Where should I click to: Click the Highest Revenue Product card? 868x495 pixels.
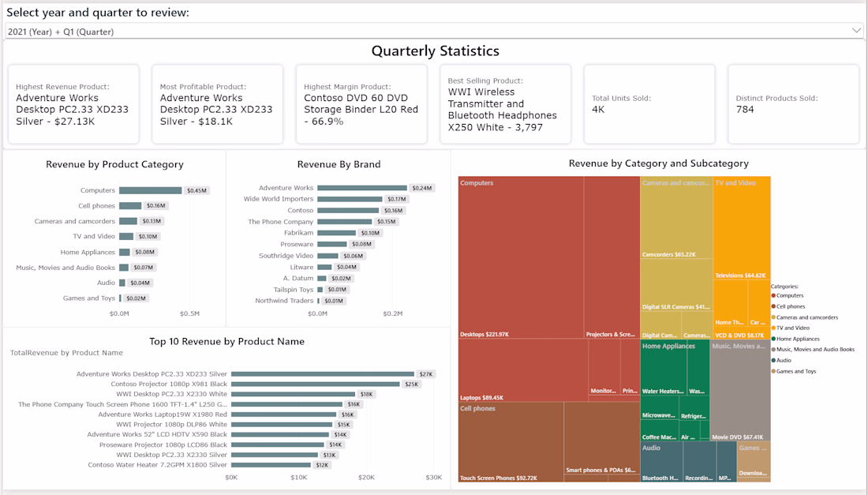73,104
